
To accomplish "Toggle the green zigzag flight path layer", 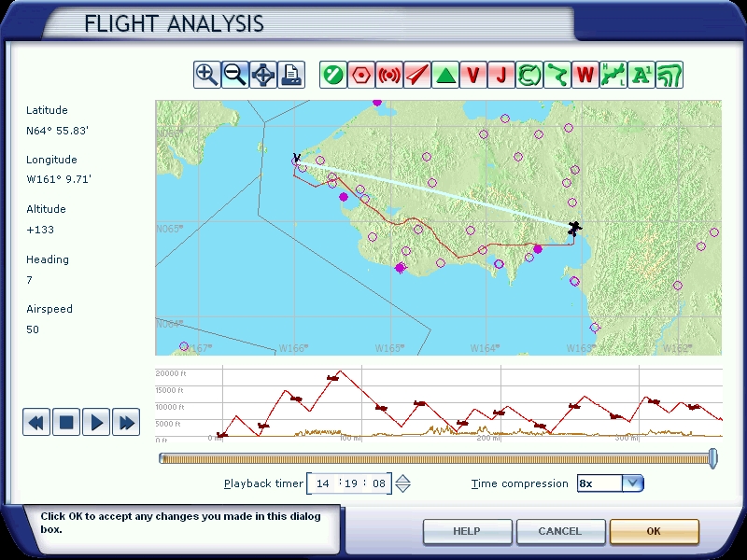I will [x=557, y=75].
